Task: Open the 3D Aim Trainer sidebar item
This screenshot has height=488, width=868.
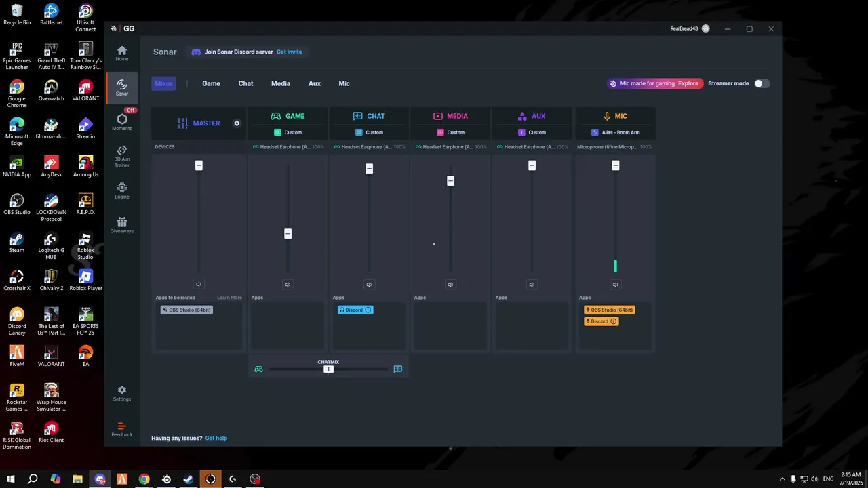Action: coord(122,157)
